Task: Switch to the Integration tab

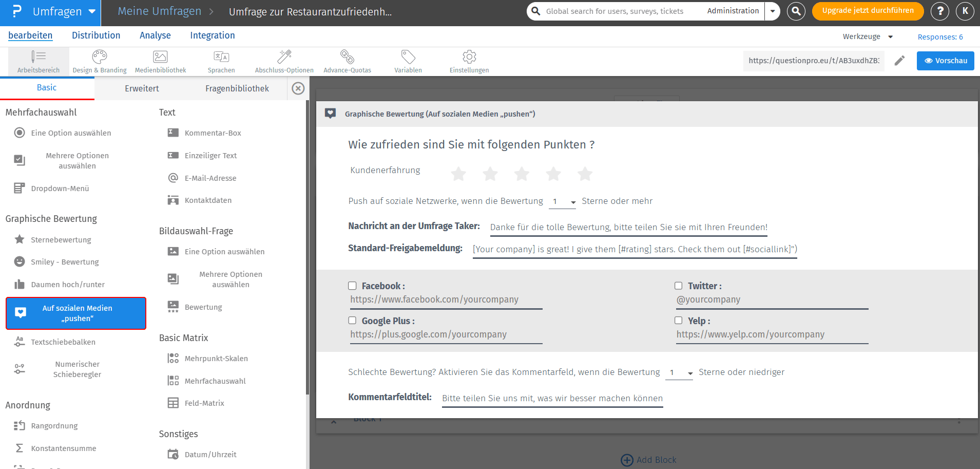Action: pos(213,35)
